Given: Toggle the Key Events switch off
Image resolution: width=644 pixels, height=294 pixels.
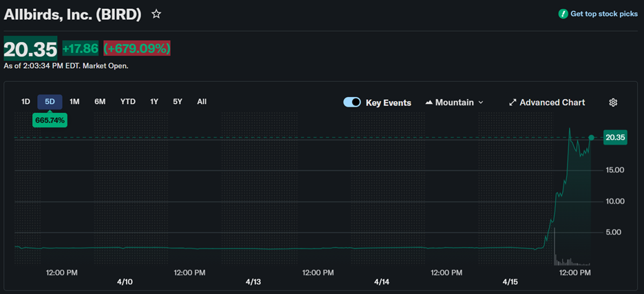Looking at the screenshot, I should pos(352,103).
